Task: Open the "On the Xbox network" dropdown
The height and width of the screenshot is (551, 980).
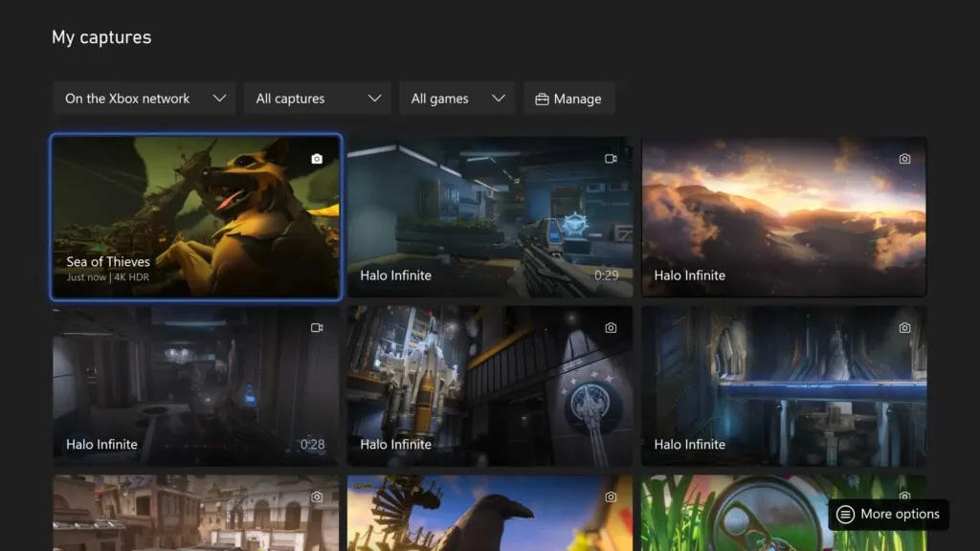Action: pyautogui.click(x=144, y=98)
